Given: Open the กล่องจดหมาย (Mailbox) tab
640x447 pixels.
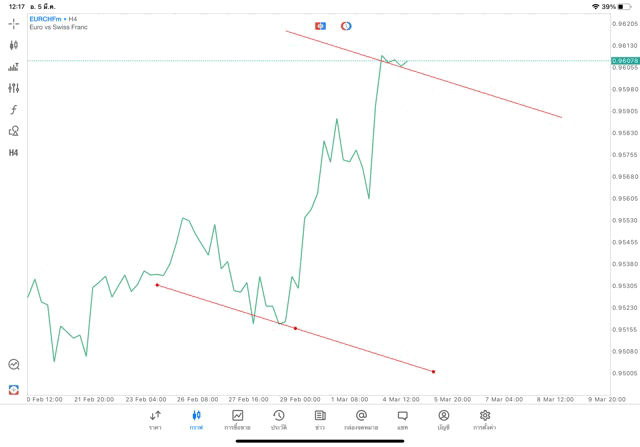Looking at the screenshot, I should (361, 419).
